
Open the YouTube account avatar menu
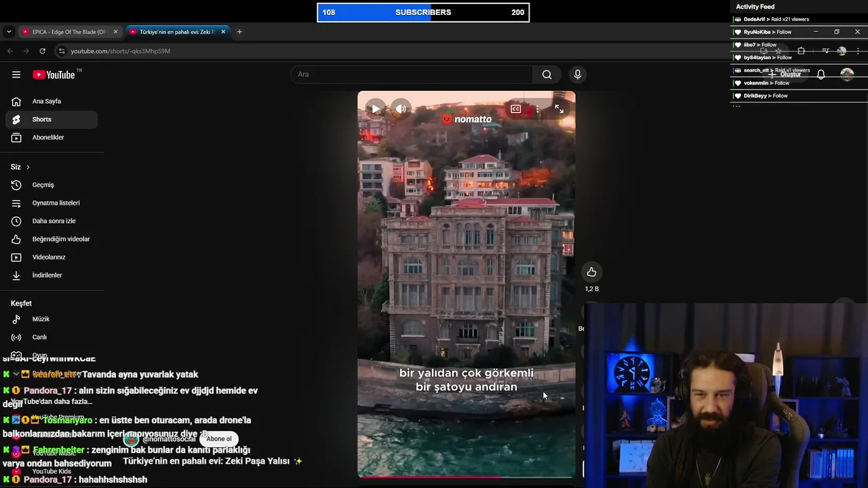click(x=847, y=75)
